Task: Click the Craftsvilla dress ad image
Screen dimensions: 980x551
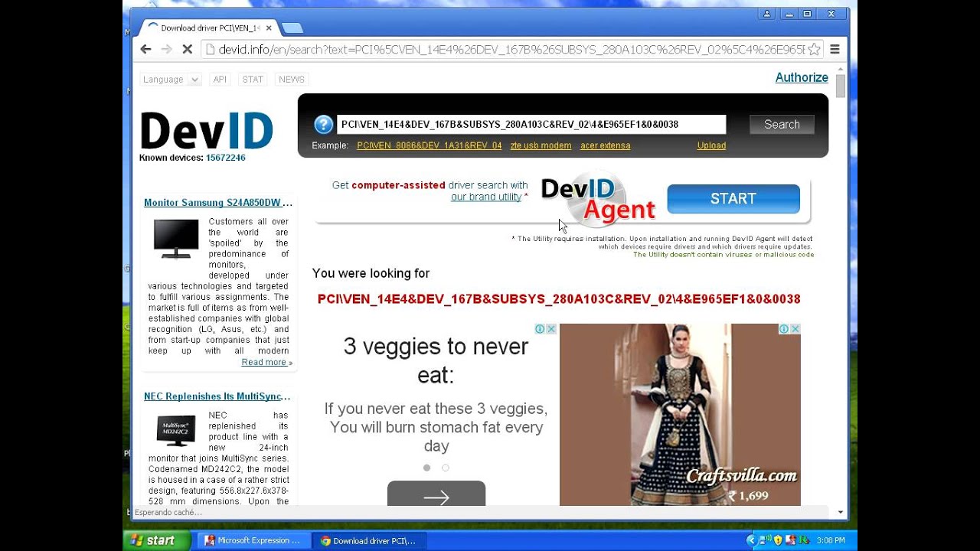Action: point(680,415)
